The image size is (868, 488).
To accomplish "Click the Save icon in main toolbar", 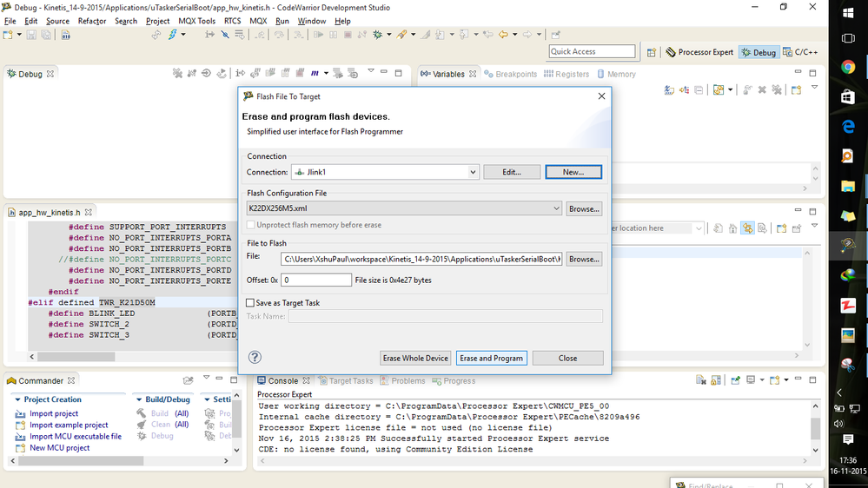I will [31, 35].
